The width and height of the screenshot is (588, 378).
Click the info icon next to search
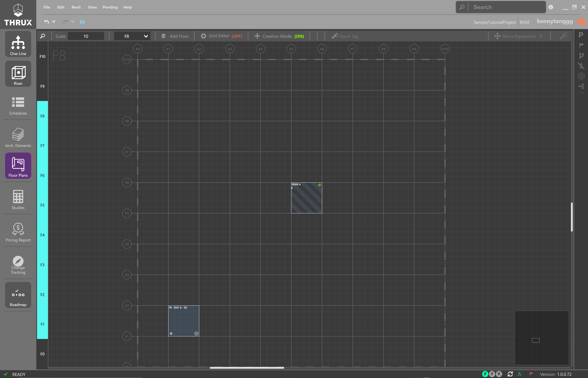pos(551,7)
